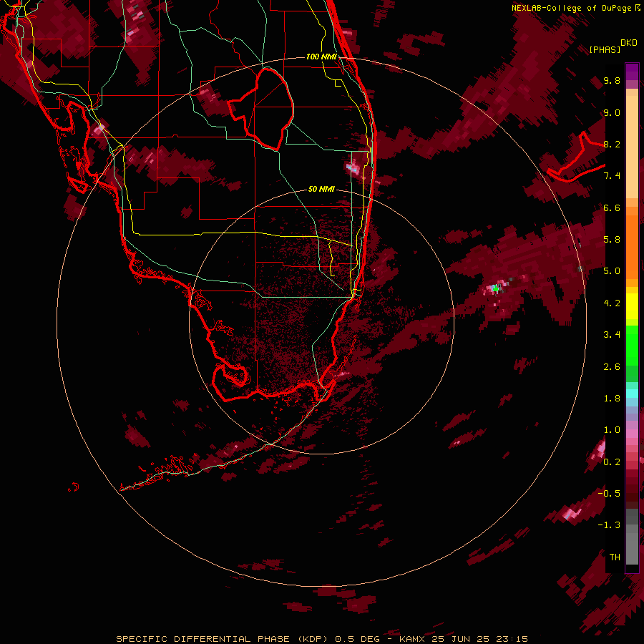This screenshot has width=644, height=644.
Task: Click the 6.6 value on the color scale
Action: [x=612, y=208]
